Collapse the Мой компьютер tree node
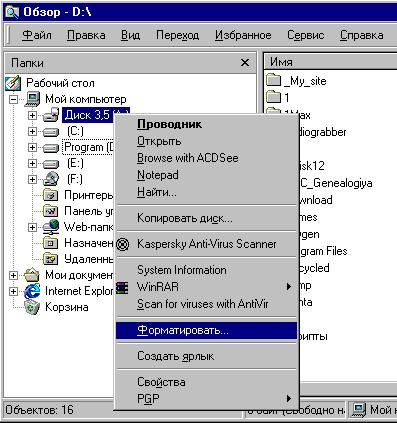The height and width of the screenshot is (423, 397). tap(13, 99)
